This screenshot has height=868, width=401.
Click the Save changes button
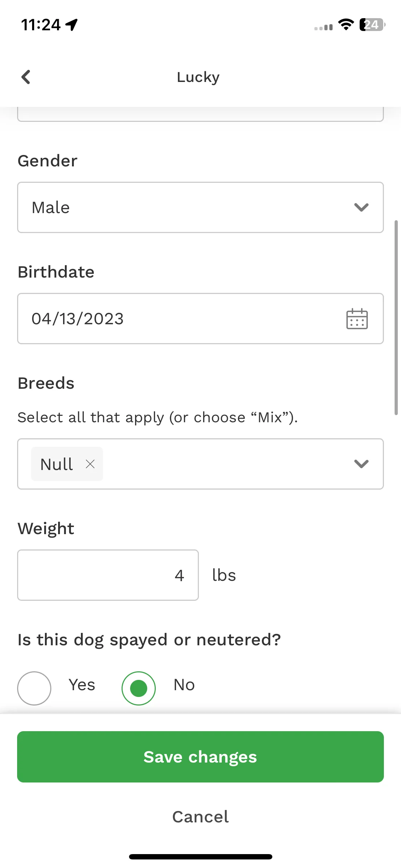click(x=200, y=757)
